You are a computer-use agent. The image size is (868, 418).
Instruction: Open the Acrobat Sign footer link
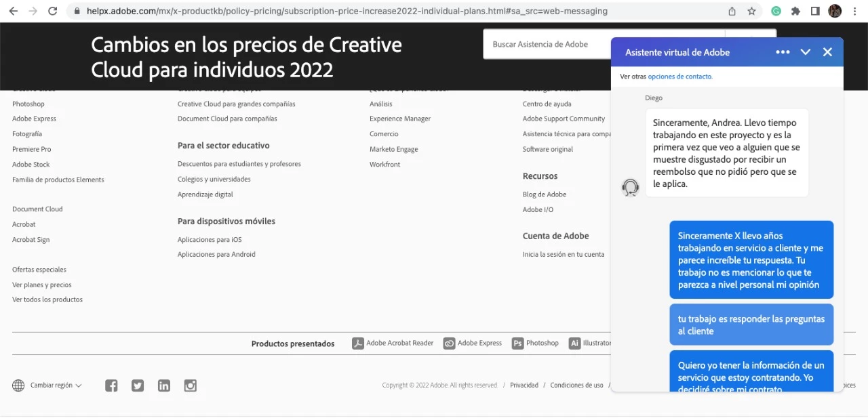tap(31, 240)
